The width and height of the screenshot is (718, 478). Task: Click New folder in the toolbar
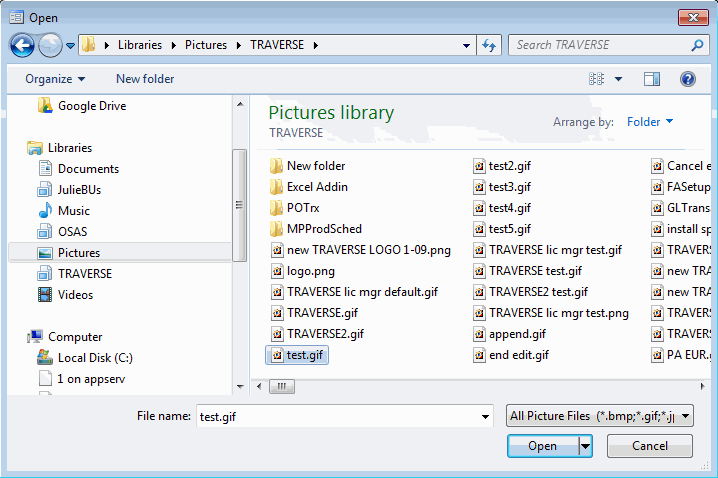pos(145,79)
